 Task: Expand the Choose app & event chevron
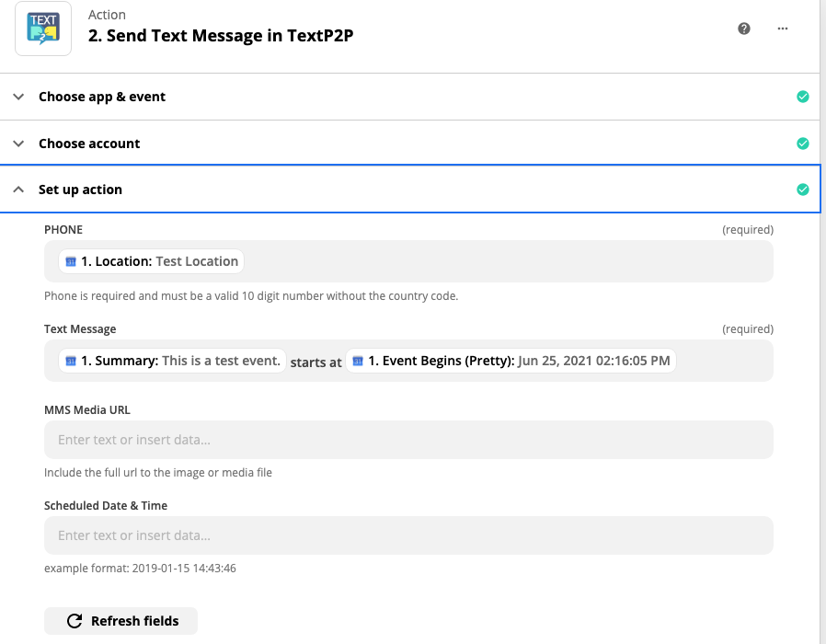[18, 97]
